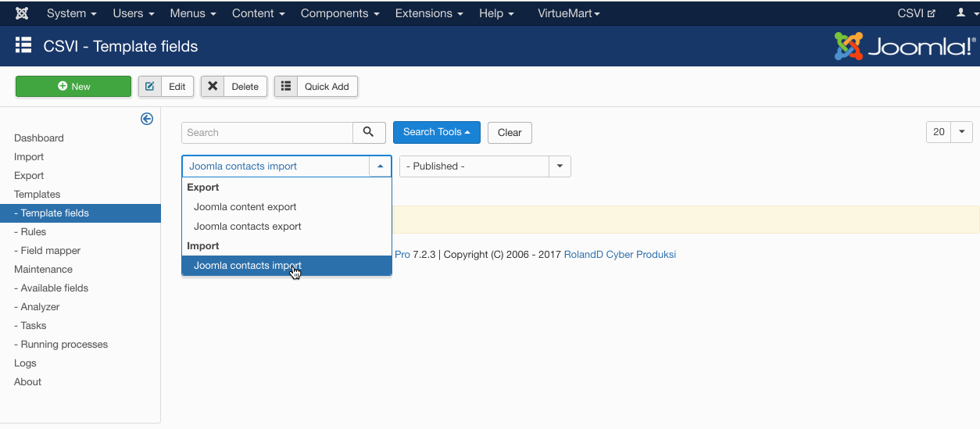Click the CSVI external link in top bar
The width and height of the screenshot is (980, 429).
pyautogui.click(x=917, y=13)
